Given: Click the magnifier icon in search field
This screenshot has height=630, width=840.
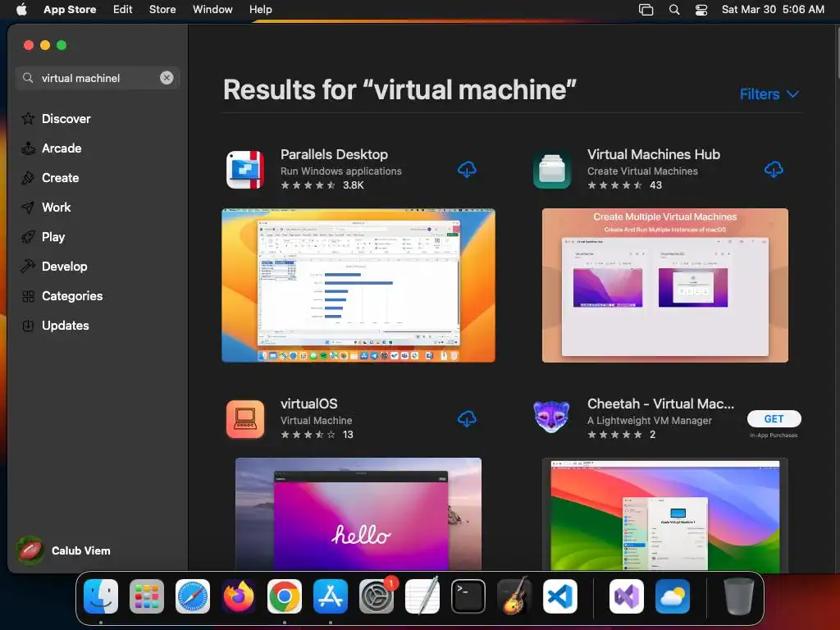Looking at the screenshot, I should pyautogui.click(x=28, y=78).
